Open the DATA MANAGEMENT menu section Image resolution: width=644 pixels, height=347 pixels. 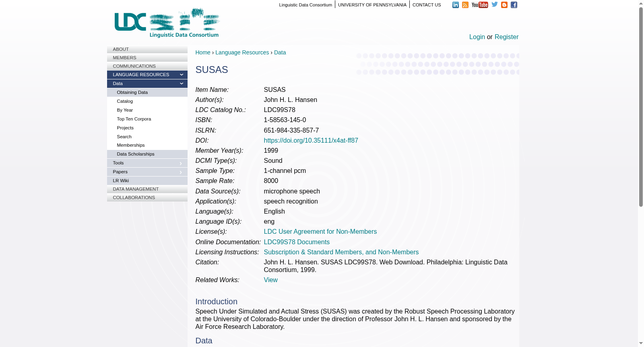coord(147,189)
